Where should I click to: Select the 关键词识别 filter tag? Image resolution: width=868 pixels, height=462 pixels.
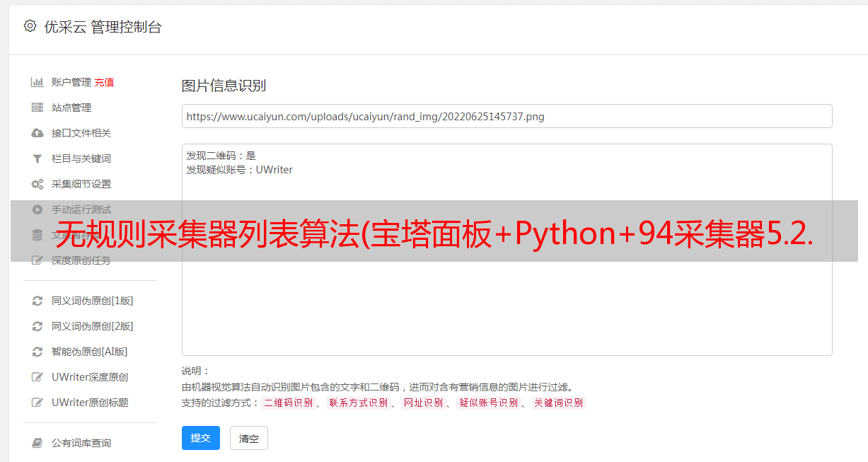[x=559, y=403]
